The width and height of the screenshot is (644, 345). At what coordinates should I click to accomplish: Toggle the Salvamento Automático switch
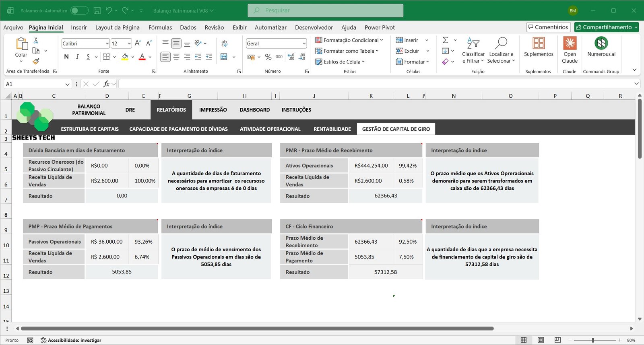click(79, 11)
